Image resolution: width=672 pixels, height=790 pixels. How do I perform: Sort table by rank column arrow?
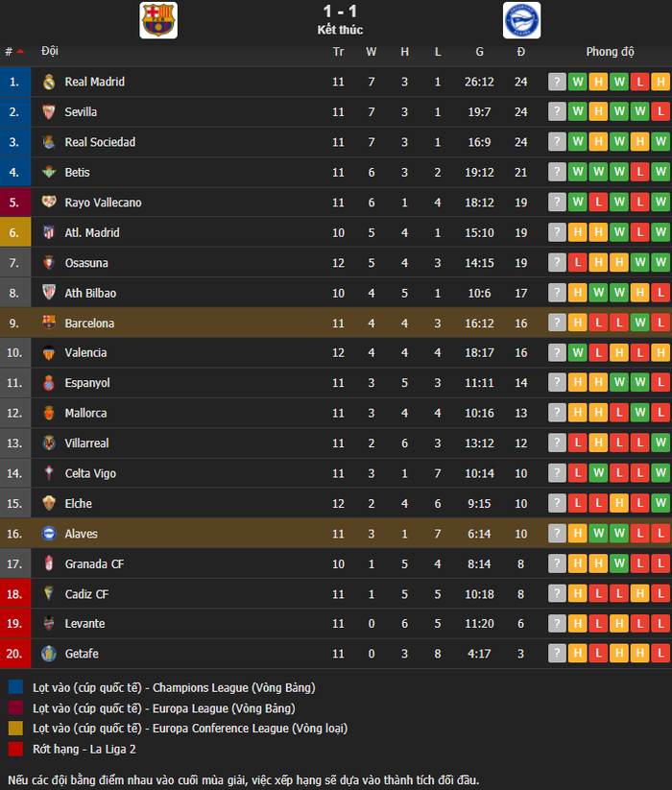click(20, 52)
